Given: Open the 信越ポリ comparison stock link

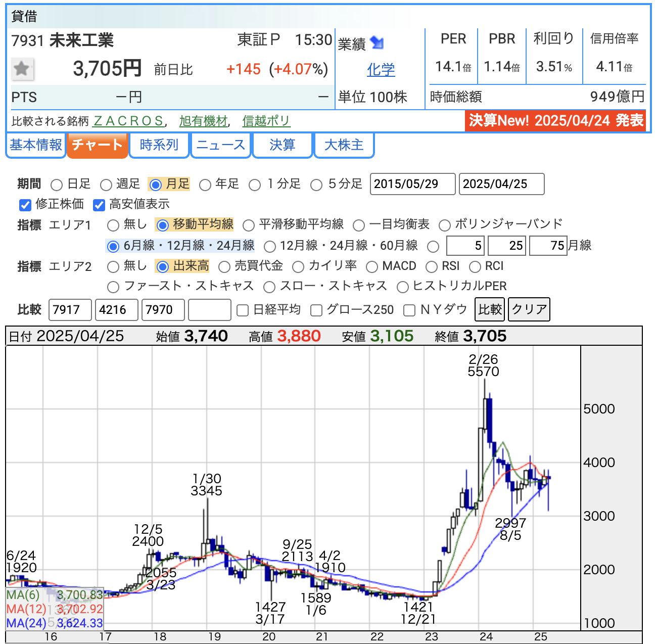Looking at the screenshot, I should (266, 121).
